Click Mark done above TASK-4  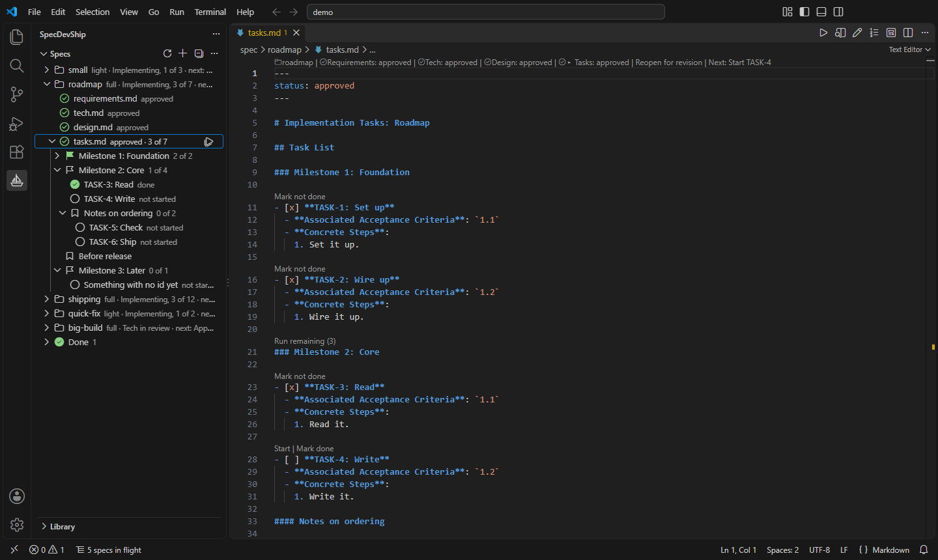tap(315, 448)
